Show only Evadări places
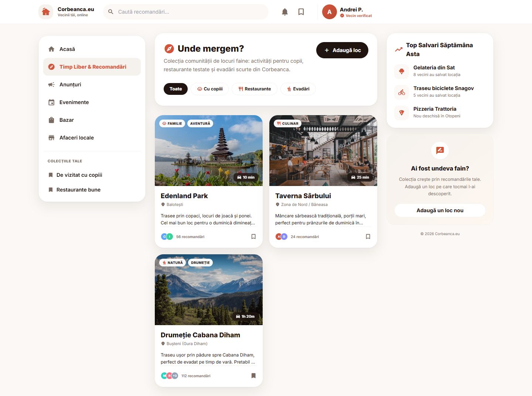The width and height of the screenshot is (532, 396). coord(298,89)
